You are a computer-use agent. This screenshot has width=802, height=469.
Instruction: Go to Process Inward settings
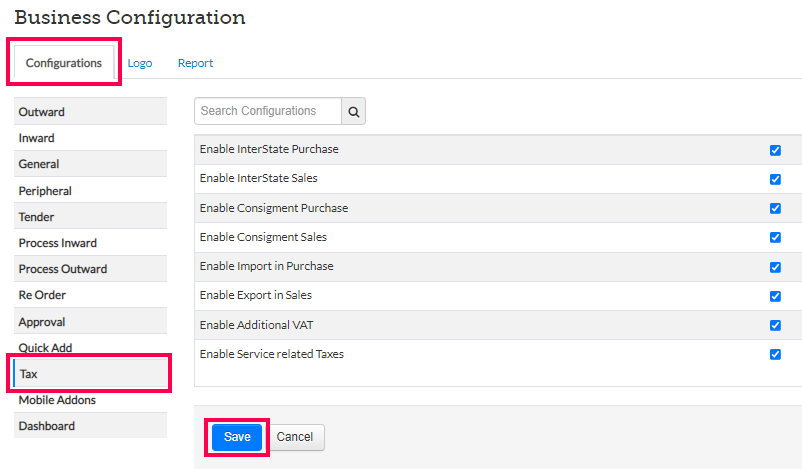(x=90, y=243)
